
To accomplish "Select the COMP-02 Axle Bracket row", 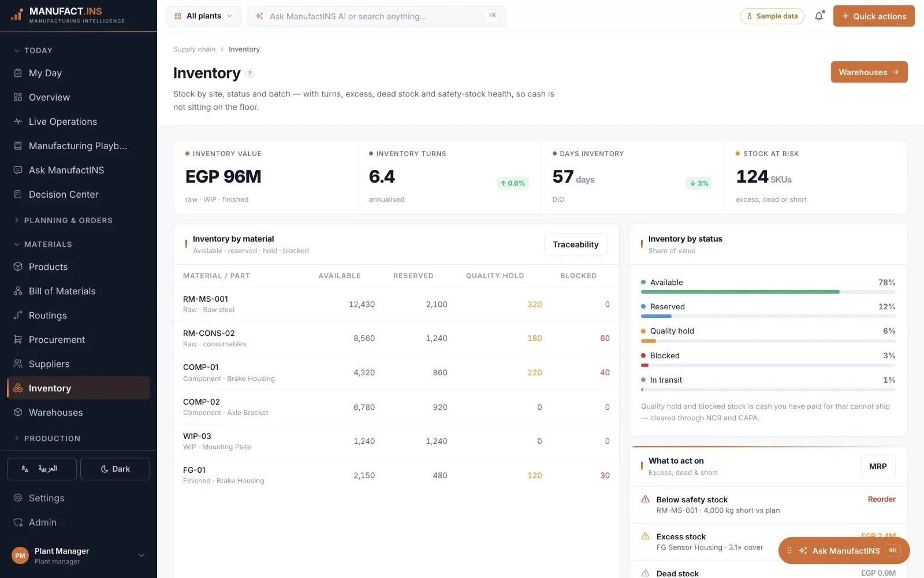I will [x=396, y=407].
